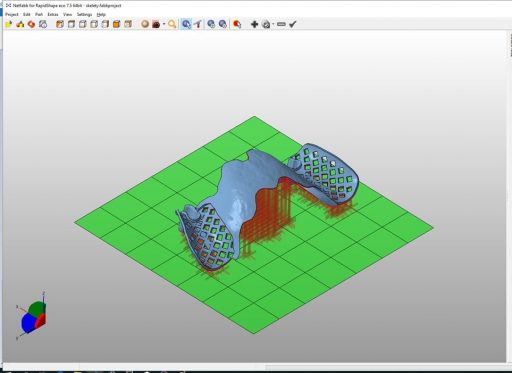Click the checkmark icon in toolbar

[x=293, y=24]
